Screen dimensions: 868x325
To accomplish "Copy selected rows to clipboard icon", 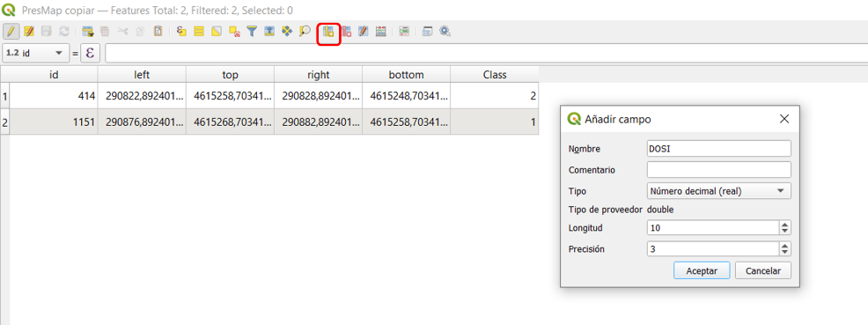I will tap(140, 32).
